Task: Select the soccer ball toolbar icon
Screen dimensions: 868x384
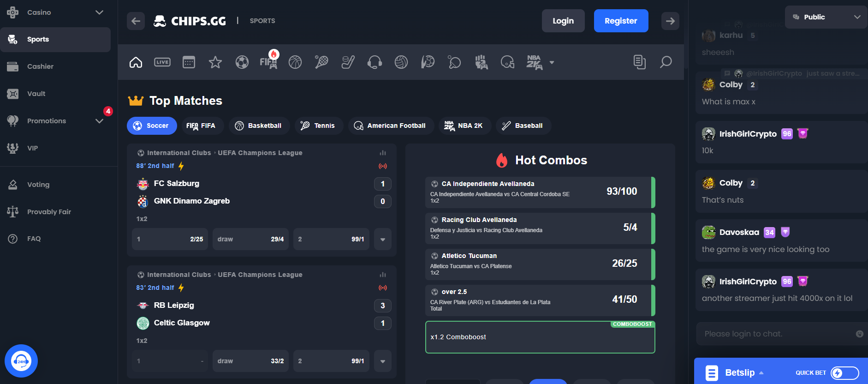Action: click(242, 62)
